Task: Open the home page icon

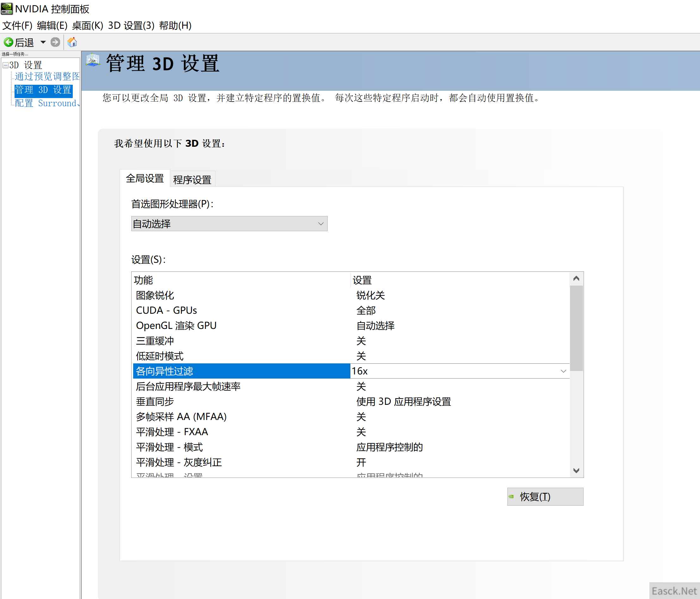Action: coord(72,42)
